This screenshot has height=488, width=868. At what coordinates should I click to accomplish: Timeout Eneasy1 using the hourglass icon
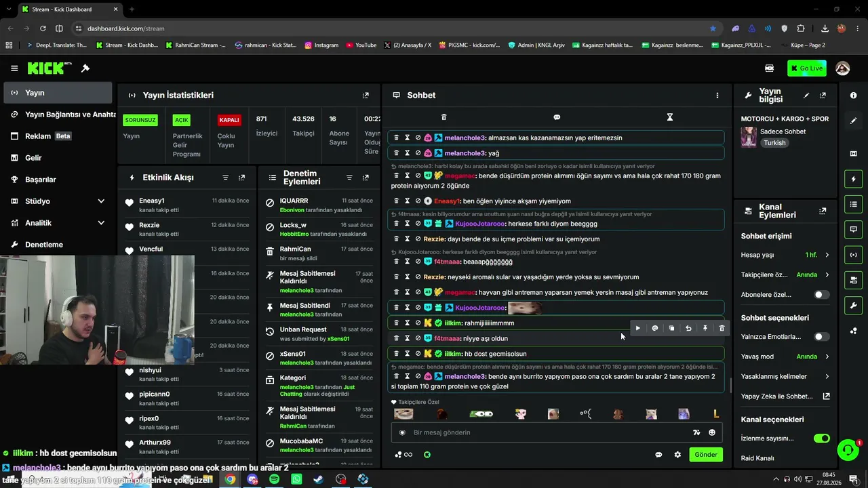coord(408,201)
